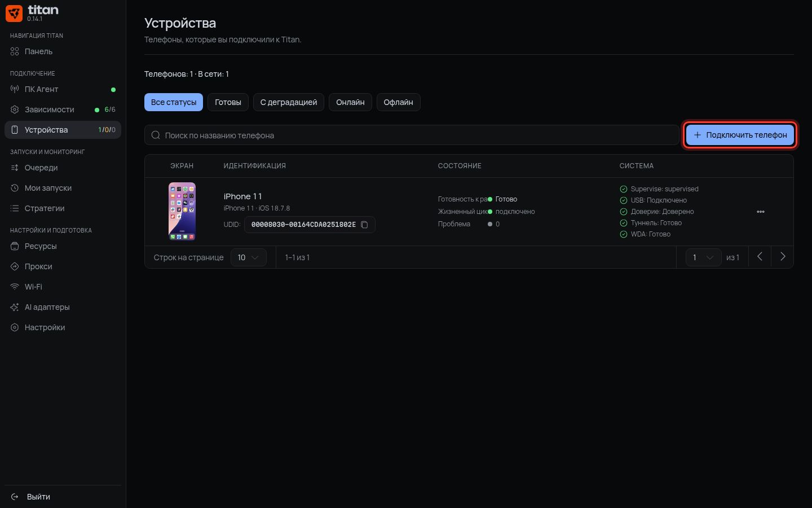The width and height of the screenshot is (812, 508).
Task: Click the Доверие: Доверено status line
Action: tap(657, 212)
